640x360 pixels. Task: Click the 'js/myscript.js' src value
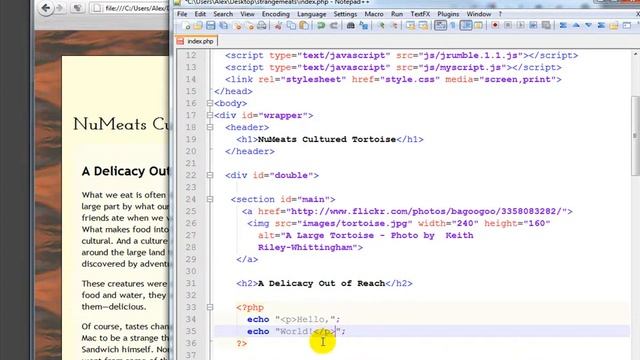(462, 67)
